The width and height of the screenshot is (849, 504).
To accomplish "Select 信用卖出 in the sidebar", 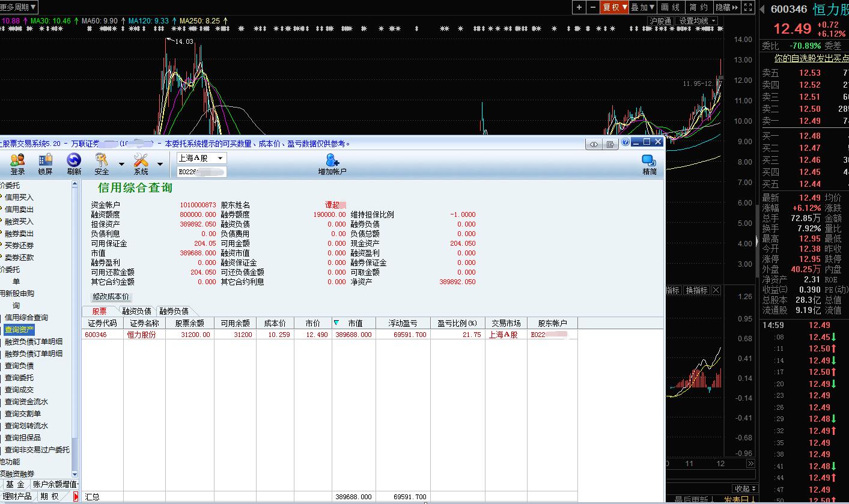I will [x=19, y=209].
